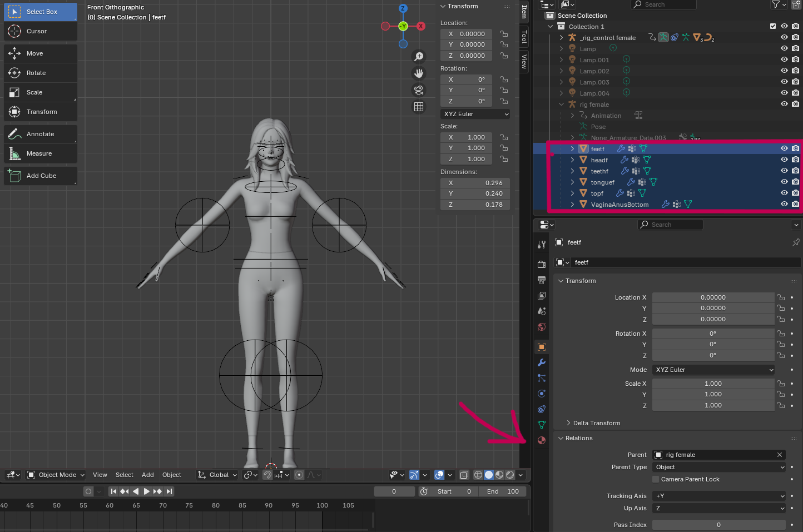Open the Material properties tab
Image resolution: width=803 pixels, height=532 pixels.
[x=542, y=440]
